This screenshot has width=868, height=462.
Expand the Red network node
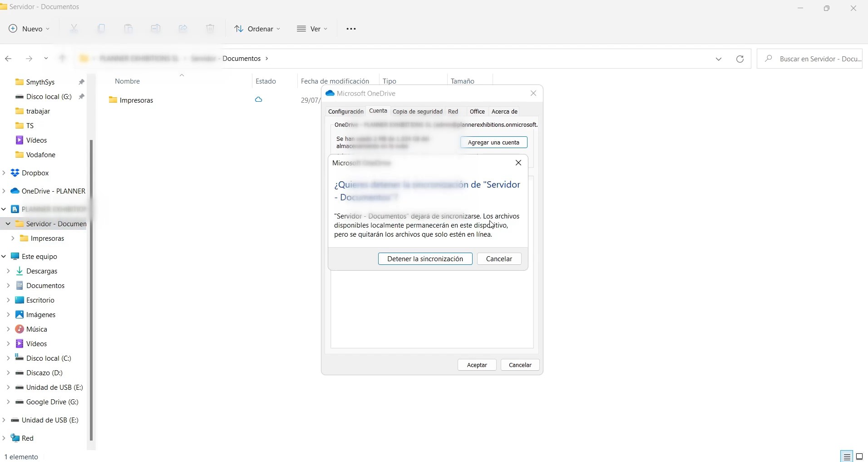4,438
